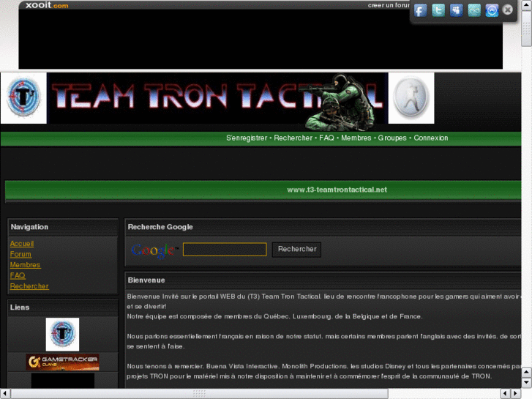This screenshot has width=532, height=399.
Task: Click the vertical scrollbar page-up arrow above down arrow
Action: (x=527, y=372)
